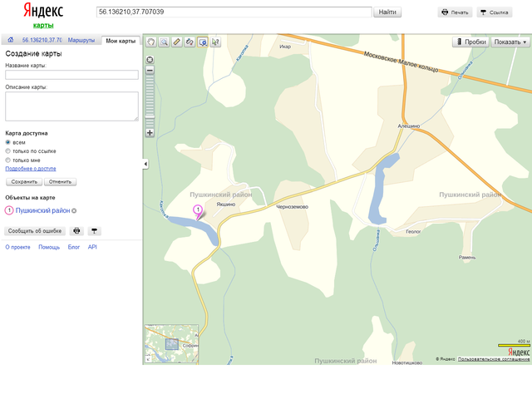
Task: Select the magnifier zoom-area tool
Action: [164, 42]
